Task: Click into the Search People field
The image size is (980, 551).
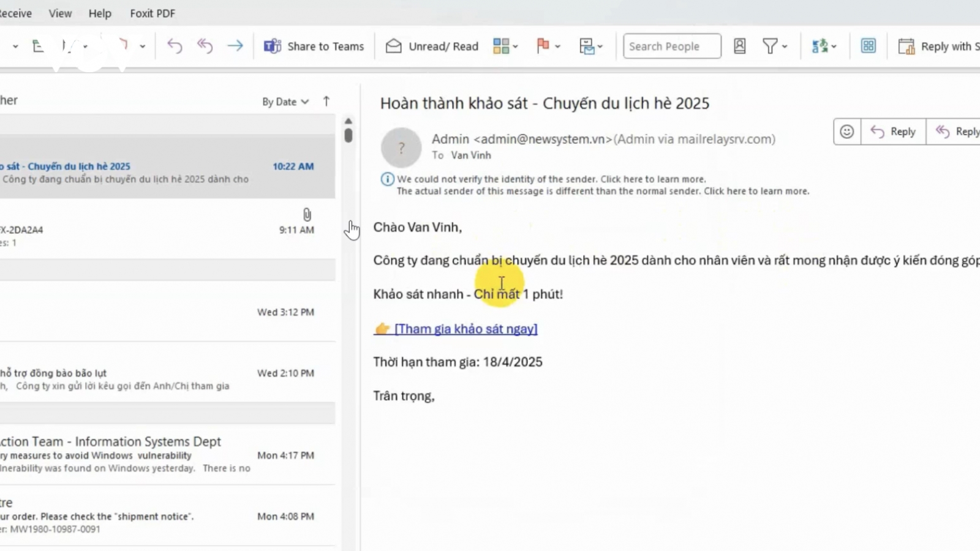Action: pyautogui.click(x=672, y=46)
